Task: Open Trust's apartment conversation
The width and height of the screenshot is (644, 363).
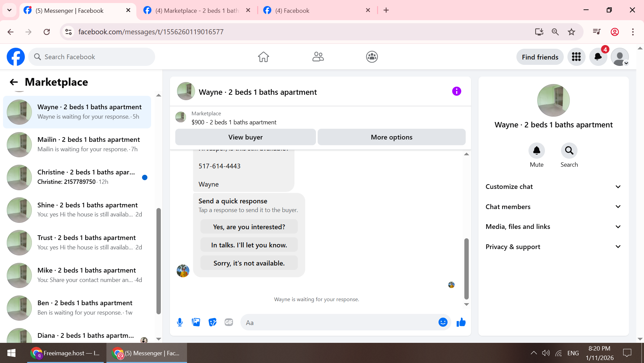Action: [77, 242]
